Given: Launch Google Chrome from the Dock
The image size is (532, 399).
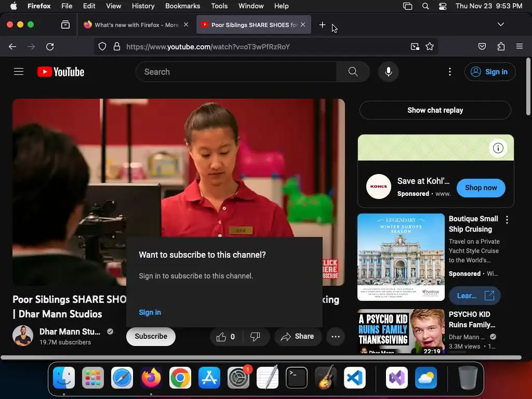Looking at the screenshot, I should point(180,378).
